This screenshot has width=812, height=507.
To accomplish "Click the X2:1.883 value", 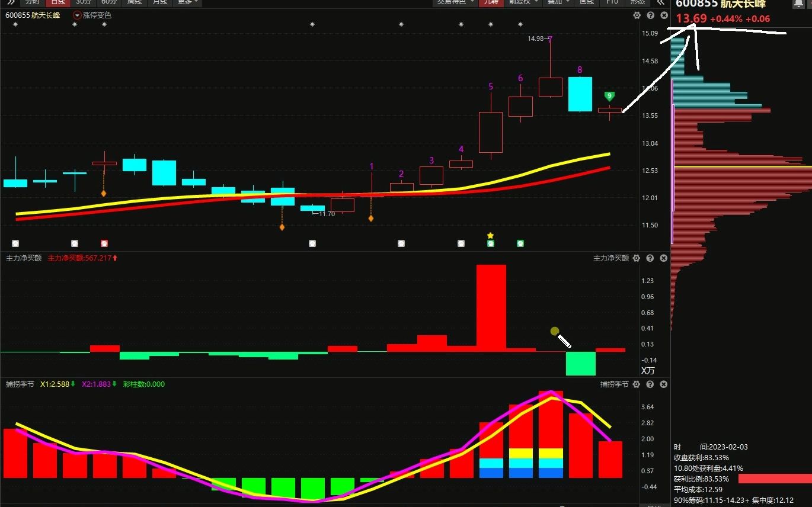I will 99,384.
